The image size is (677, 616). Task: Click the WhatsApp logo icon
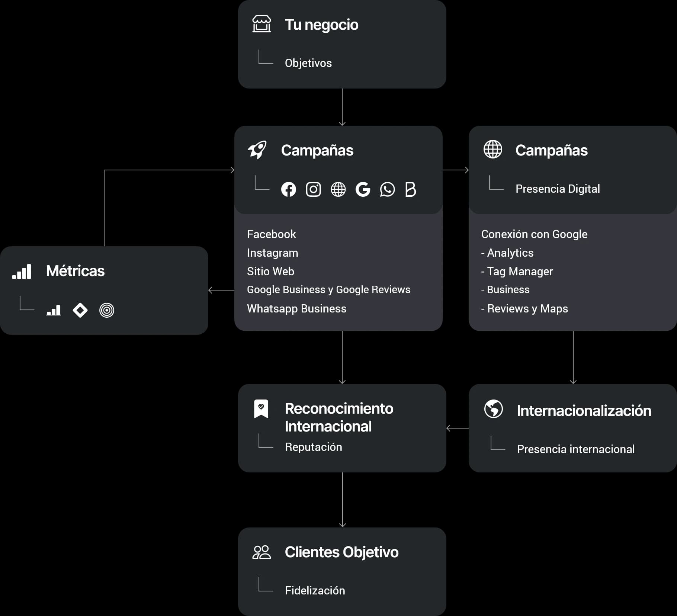[x=387, y=189]
